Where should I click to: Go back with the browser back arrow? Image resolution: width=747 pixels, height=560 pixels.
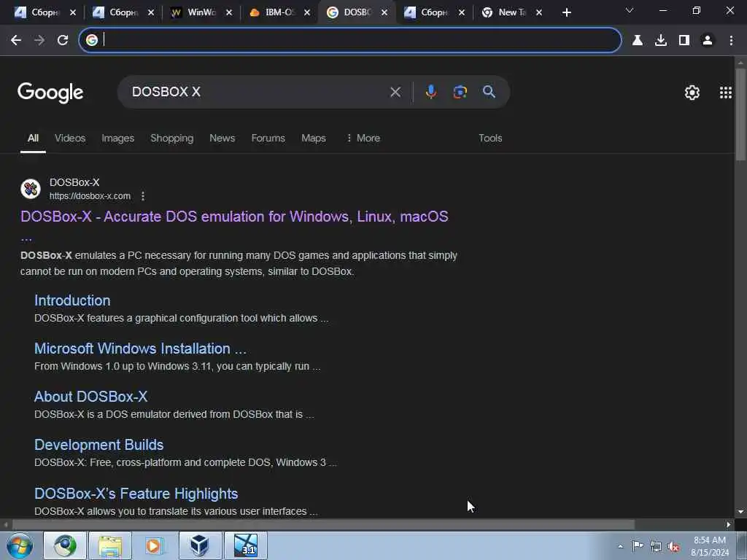pyautogui.click(x=16, y=41)
